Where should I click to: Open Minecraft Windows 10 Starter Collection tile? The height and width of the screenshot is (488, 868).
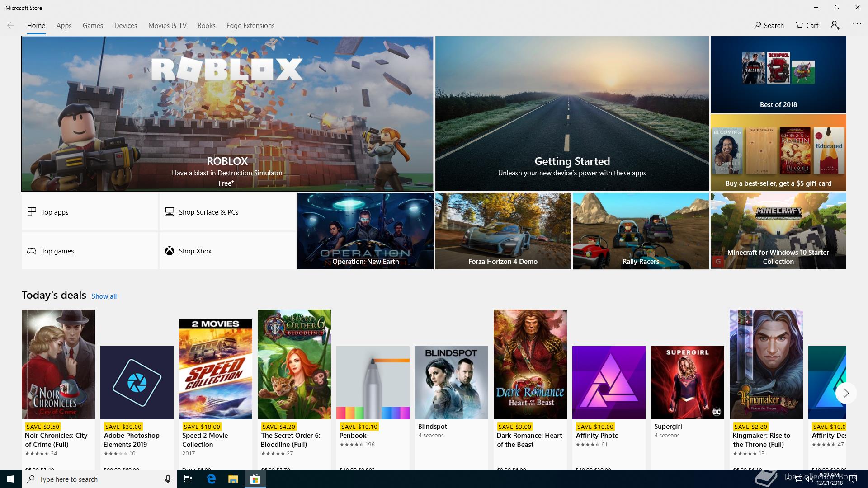click(778, 231)
